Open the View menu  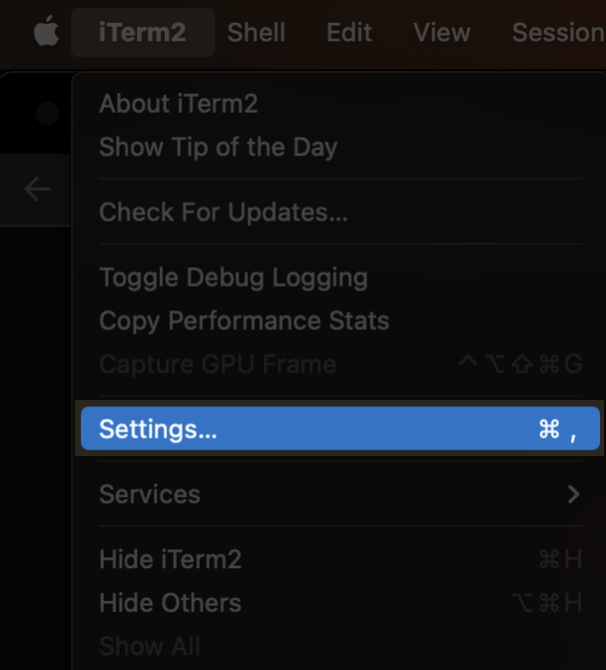tap(442, 32)
